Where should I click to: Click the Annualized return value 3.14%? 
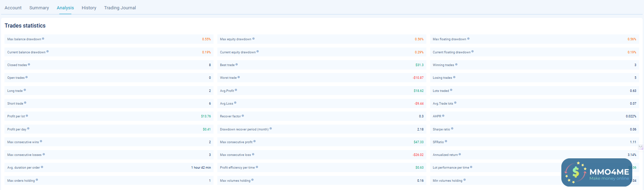(x=632, y=155)
